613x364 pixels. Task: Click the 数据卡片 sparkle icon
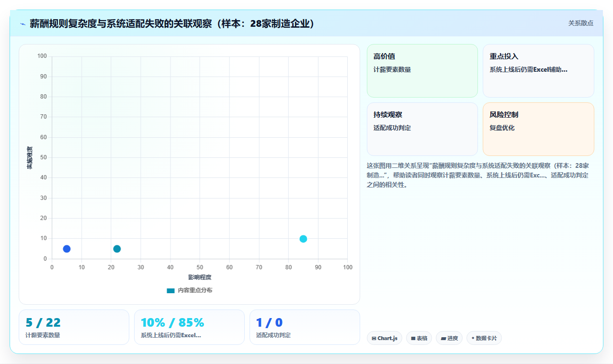tap(473, 338)
